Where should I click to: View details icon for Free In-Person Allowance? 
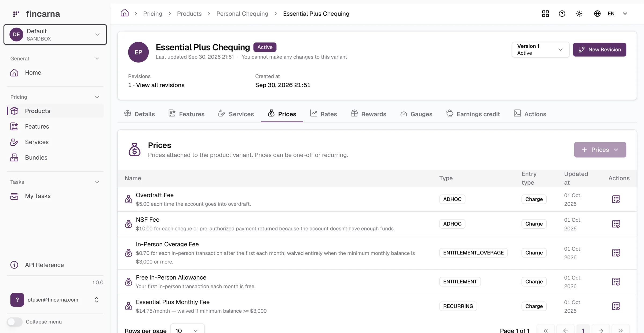[x=616, y=282]
